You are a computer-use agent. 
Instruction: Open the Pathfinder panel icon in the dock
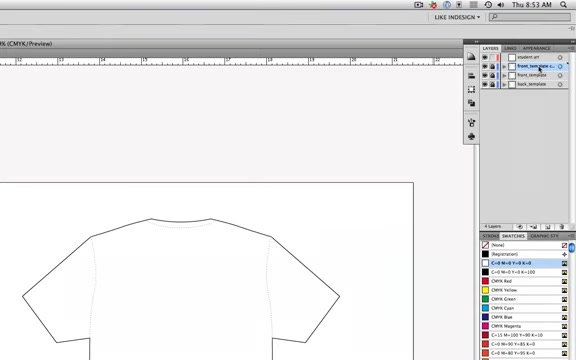tap(471, 103)
